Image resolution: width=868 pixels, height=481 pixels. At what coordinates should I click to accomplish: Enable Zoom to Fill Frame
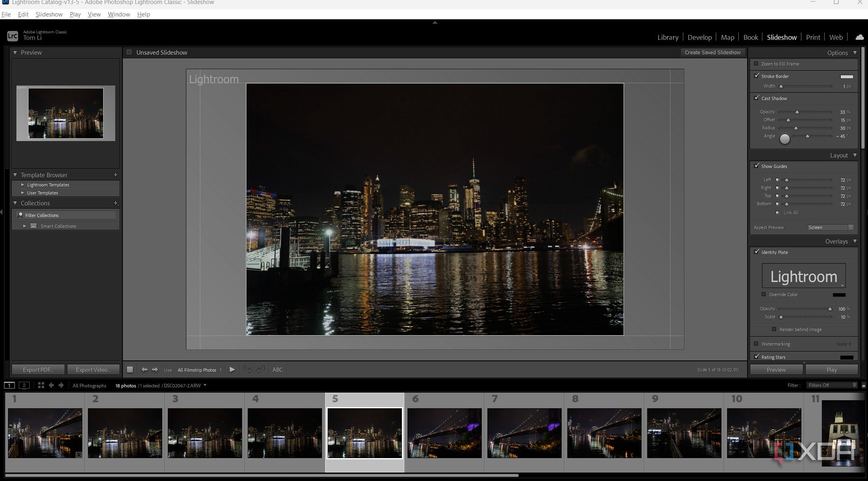[x=756, y=63]
